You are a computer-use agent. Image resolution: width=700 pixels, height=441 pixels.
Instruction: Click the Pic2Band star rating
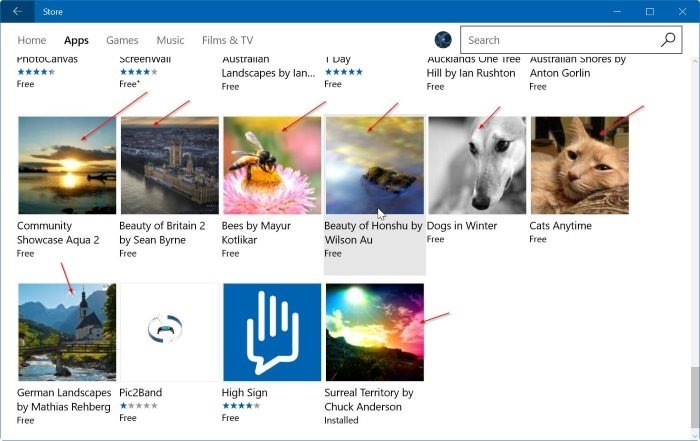pos(139,406)
